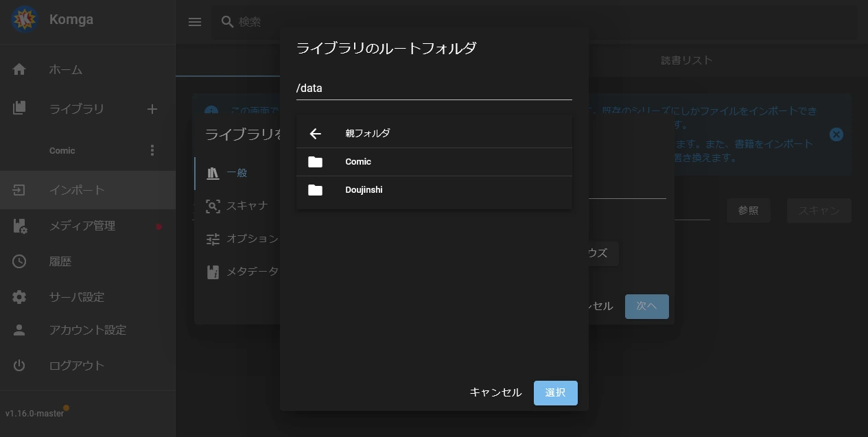Open メディア管理 in sidebar
This screenshot has width=868, height=437.
tap(88, 226)
